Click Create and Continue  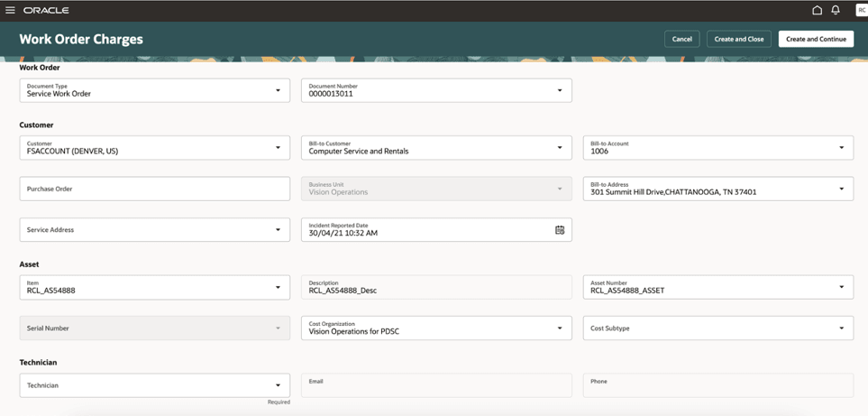(x=816, y=39)
